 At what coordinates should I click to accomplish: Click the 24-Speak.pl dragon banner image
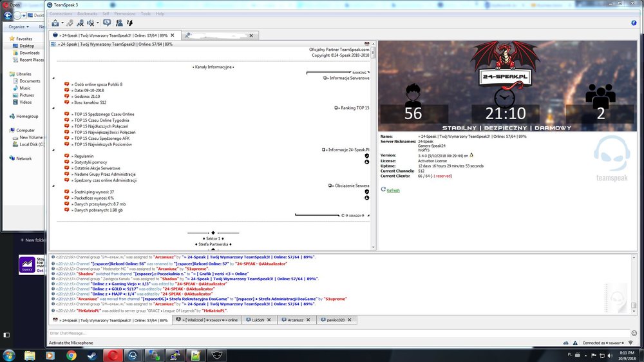[507, 86]
